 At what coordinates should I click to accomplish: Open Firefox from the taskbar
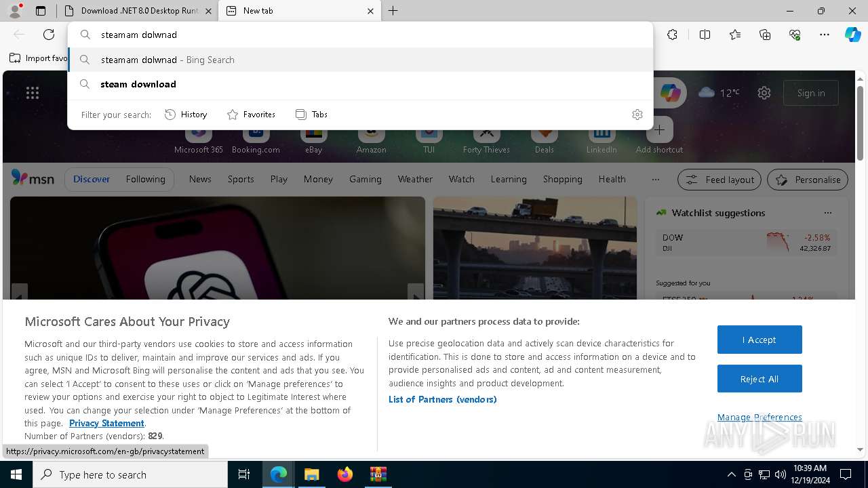pos(345,474)
